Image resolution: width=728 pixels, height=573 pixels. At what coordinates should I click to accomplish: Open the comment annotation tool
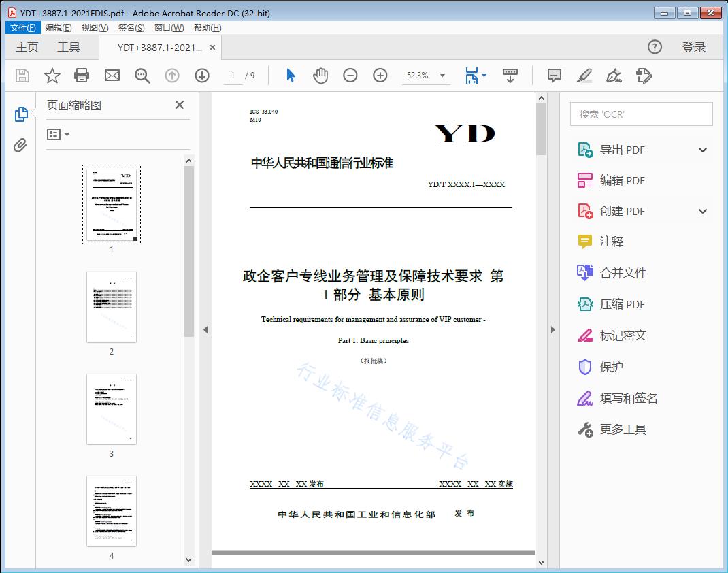[554, 76]
